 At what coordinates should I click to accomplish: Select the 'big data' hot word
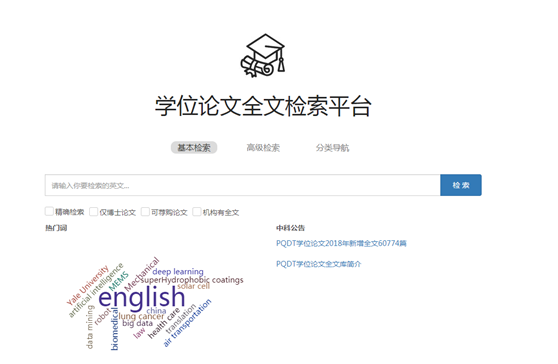click(137, 323)
